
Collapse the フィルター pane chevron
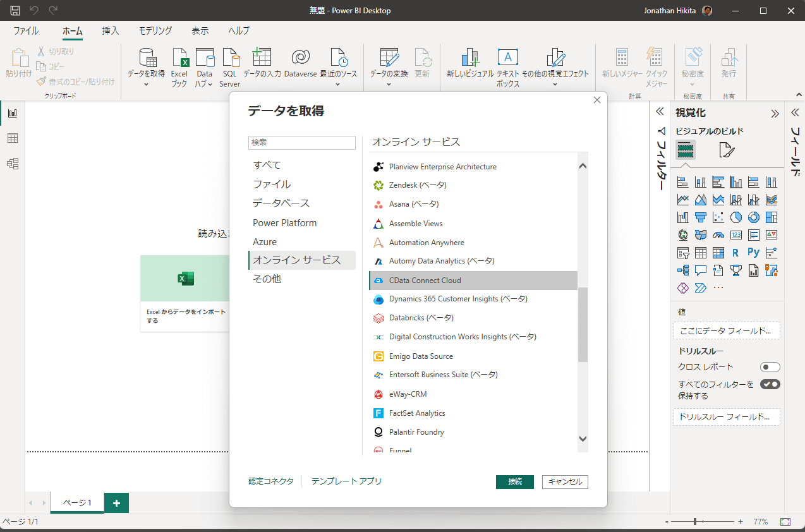coord(660,112)
